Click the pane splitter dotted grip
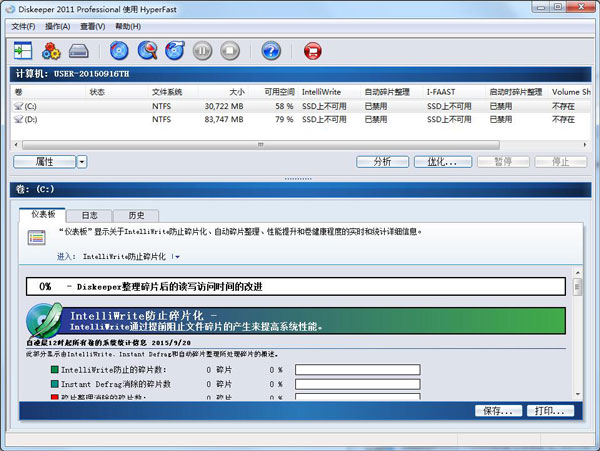This screenshot has height=451, width=600. (298, 179)
